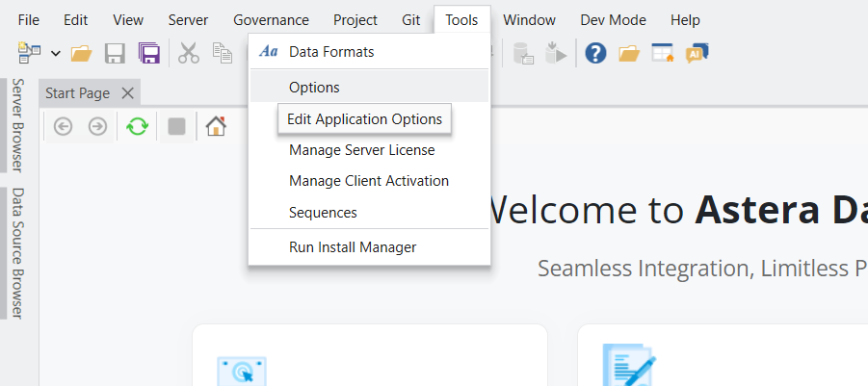
Task: Click the Start Page table icon
Action: click(x=663, y=53)
